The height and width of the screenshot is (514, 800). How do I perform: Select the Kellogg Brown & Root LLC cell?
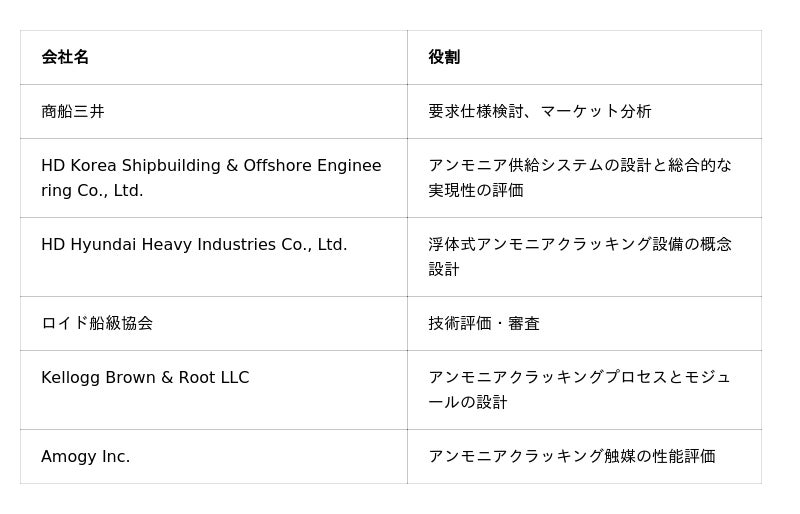145,377
